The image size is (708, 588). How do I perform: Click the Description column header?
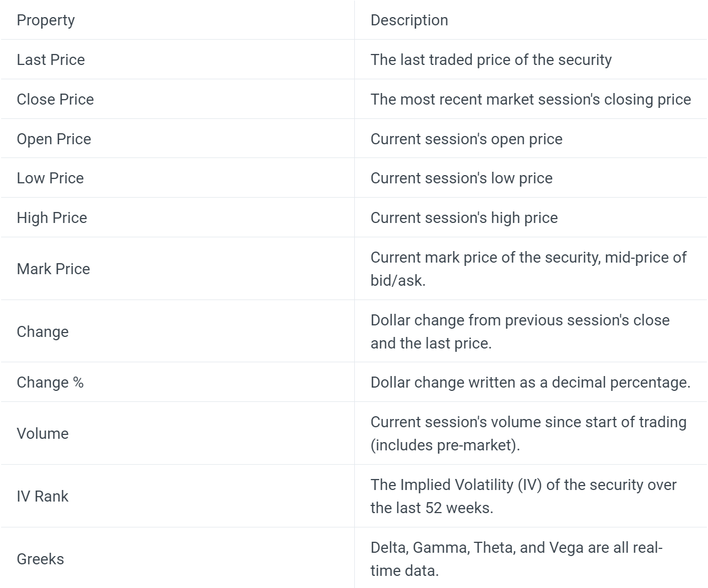coord(409,20)
